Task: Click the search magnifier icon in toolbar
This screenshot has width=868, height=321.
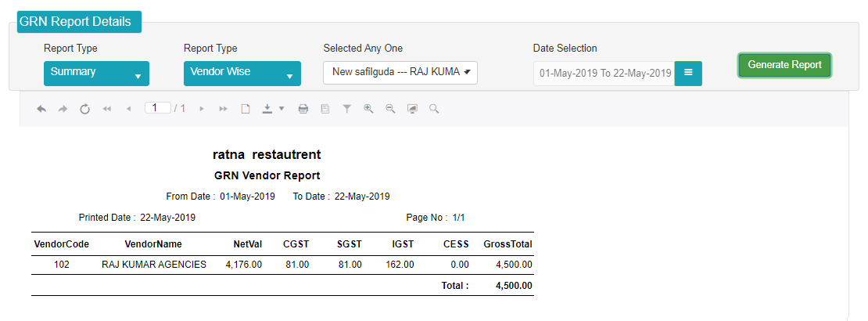Action: [434, 109]
